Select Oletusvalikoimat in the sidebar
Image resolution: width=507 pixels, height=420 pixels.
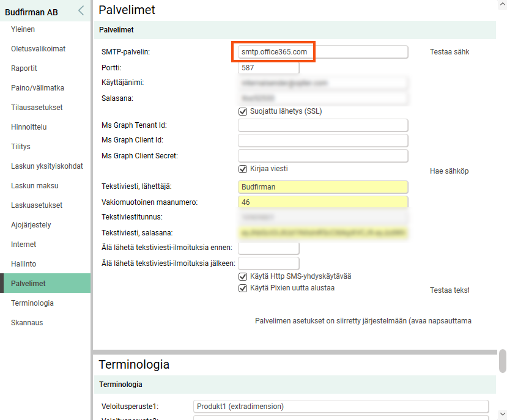[x=38, y=49]
